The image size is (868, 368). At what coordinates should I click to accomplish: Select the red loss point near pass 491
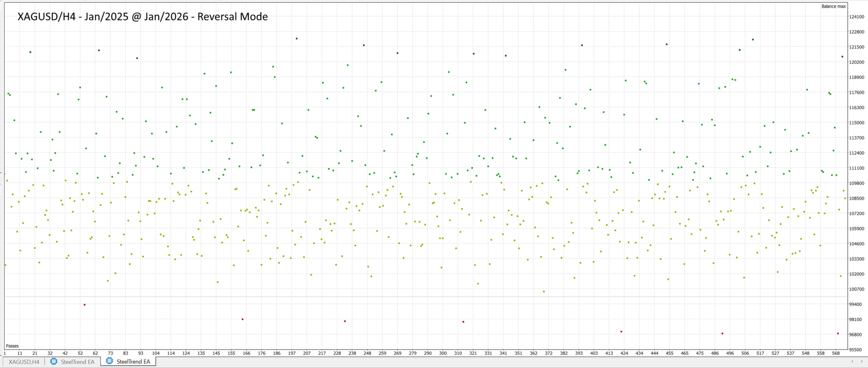(722, 334)
